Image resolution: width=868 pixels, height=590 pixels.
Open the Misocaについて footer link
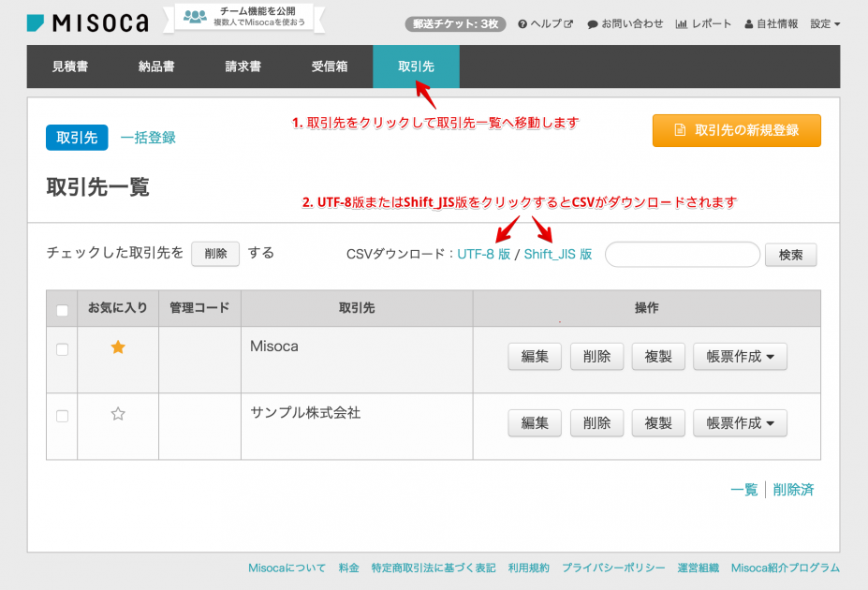[x=287, y=568]
